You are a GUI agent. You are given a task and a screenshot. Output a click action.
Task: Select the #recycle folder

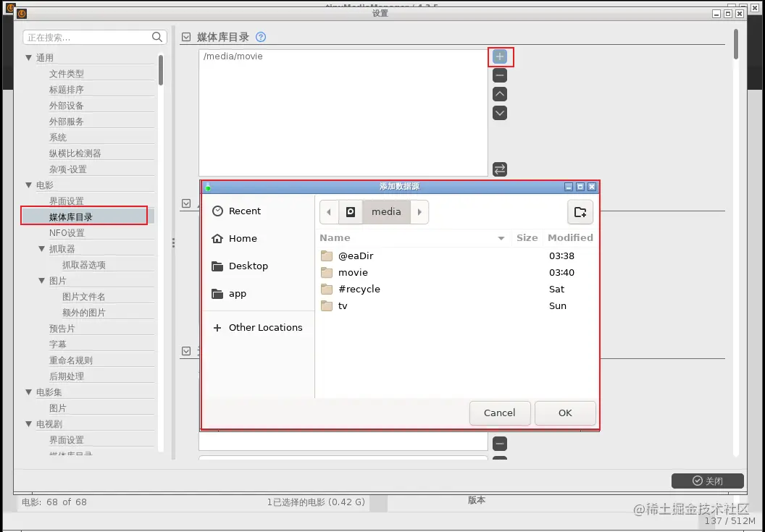click(359, 290)
